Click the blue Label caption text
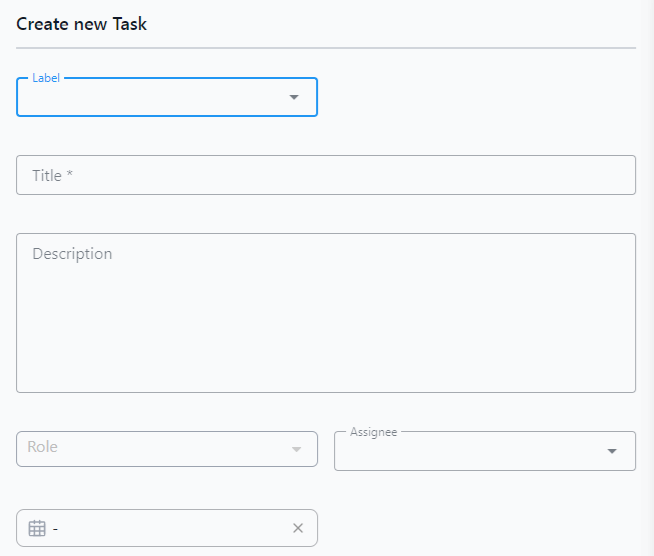 click(x=46, y=78)
